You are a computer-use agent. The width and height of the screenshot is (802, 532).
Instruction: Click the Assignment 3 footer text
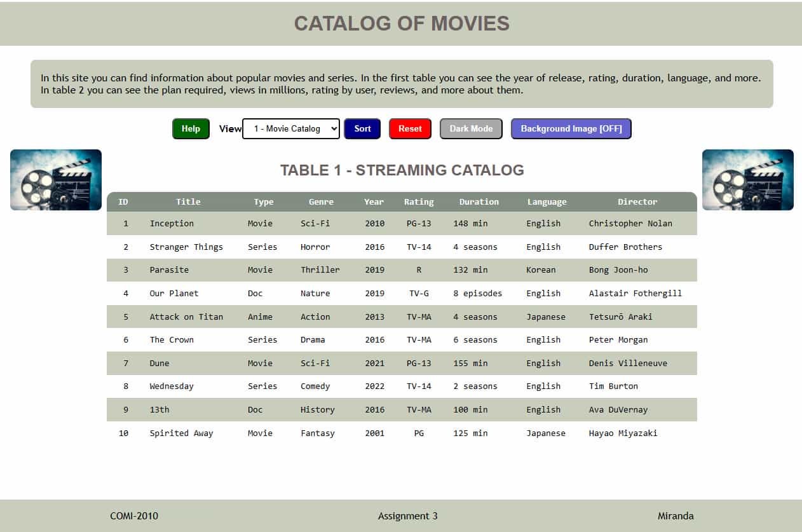[x=408, y=516]
